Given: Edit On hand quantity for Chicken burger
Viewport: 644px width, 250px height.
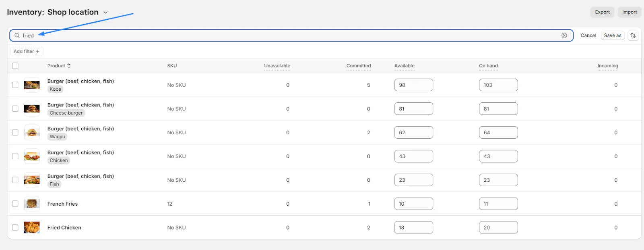Looking at the screenshot, I should pyautogui.click(x=498, y=156).
